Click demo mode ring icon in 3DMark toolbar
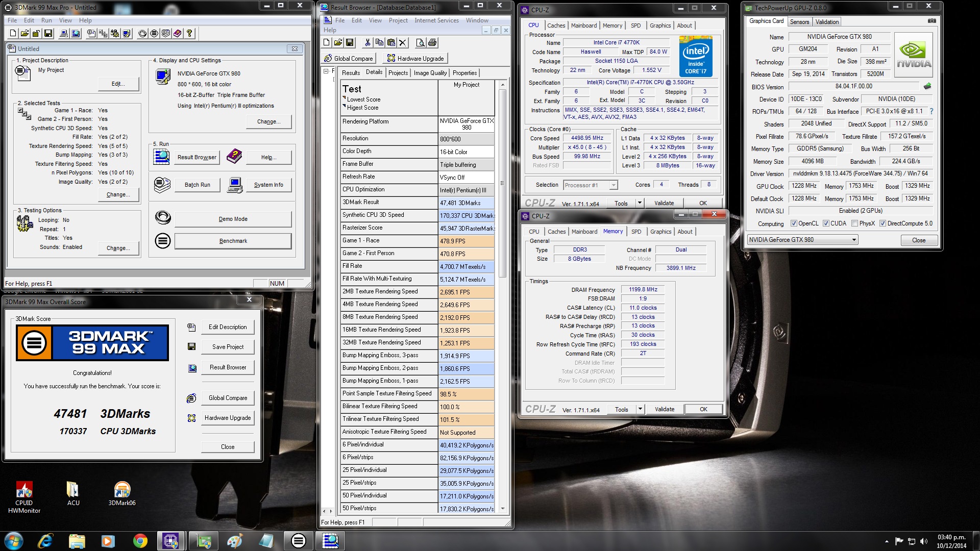This screenshot has height=551, width=980. click(x=142, y=34)
